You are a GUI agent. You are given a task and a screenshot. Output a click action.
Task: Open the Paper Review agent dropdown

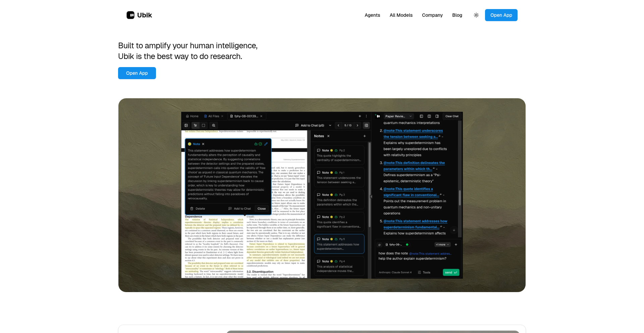398,116
